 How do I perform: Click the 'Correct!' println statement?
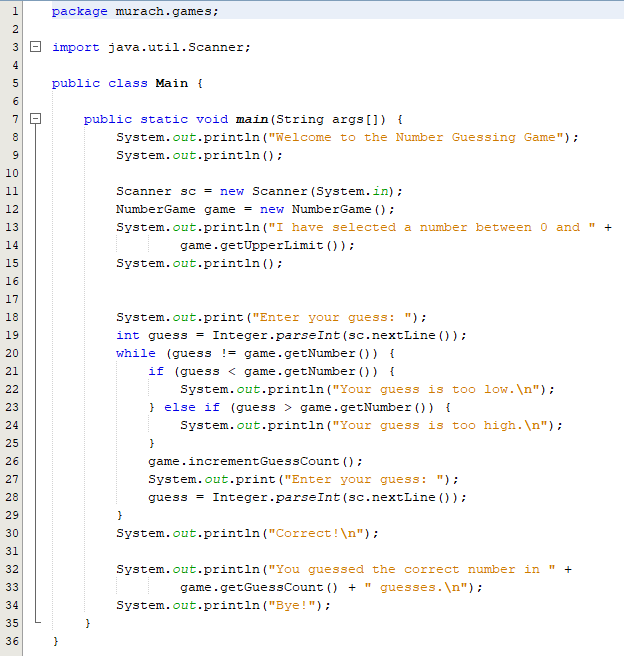click(247, 533)
